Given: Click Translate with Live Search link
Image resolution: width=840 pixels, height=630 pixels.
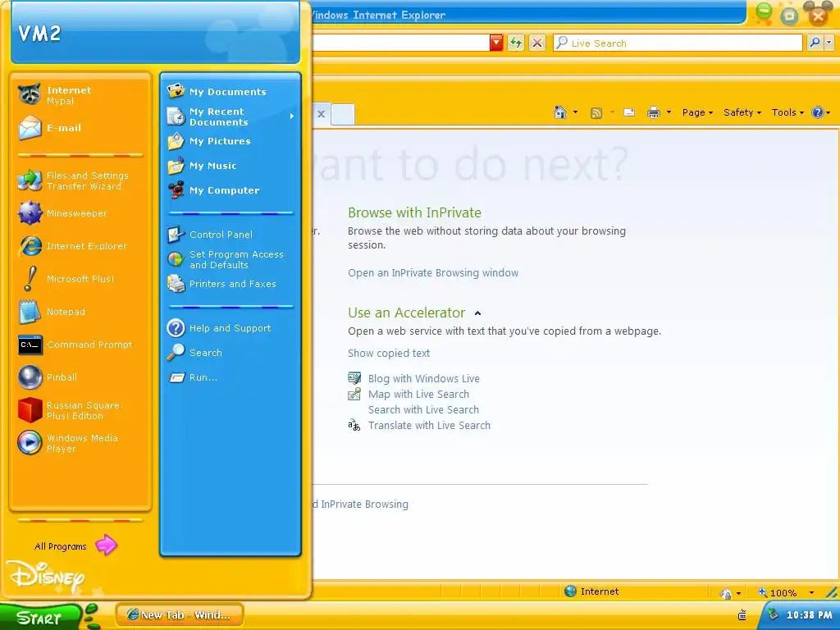Looking at the screenshot, I should (429, 426).
